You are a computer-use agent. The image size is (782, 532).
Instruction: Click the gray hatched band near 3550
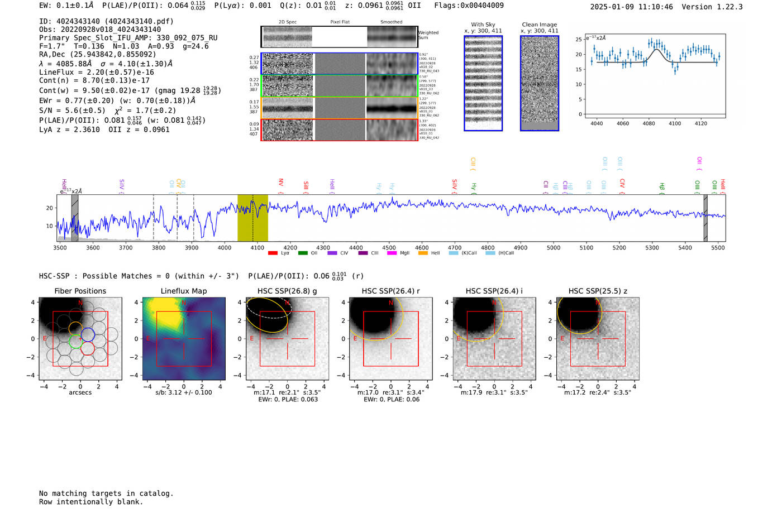click(75, 218)
